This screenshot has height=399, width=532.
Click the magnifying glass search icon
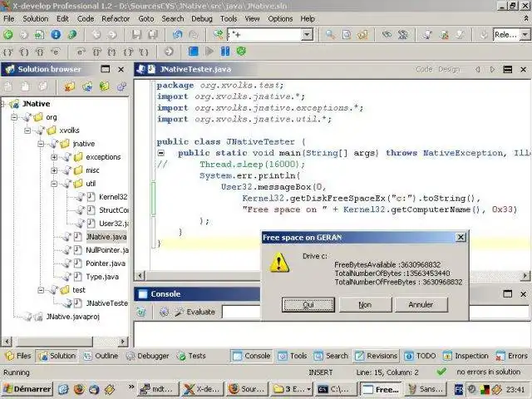click(330, 35)
